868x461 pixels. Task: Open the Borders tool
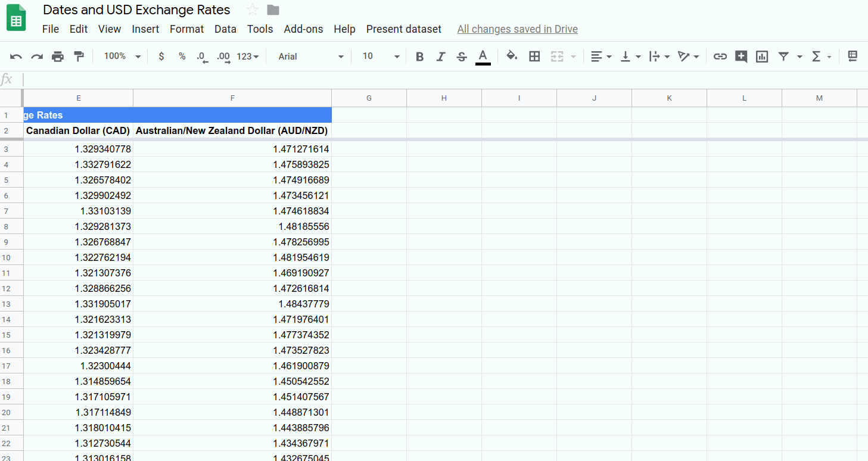click(534, 57)
